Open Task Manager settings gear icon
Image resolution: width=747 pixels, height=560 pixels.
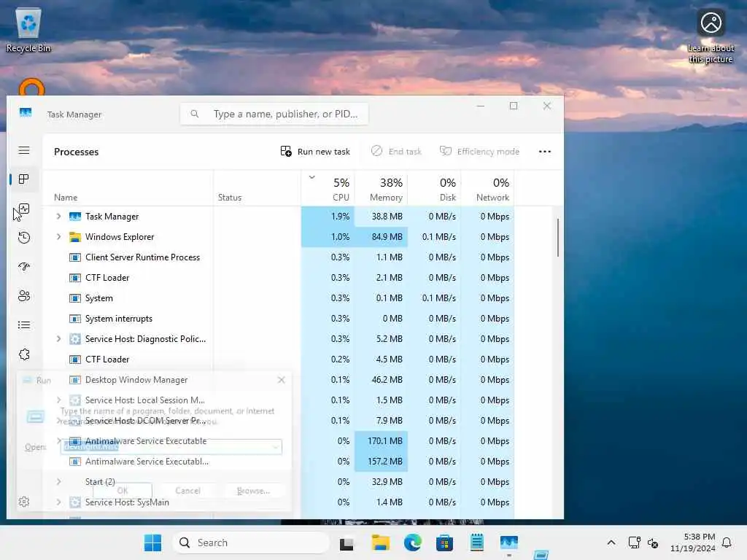(x=24, y=502)
